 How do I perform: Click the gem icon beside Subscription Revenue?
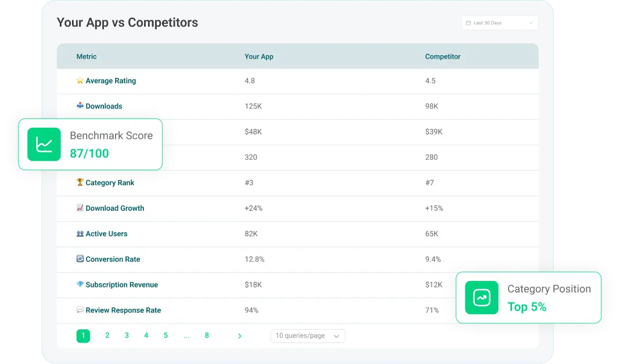point(80,284)
